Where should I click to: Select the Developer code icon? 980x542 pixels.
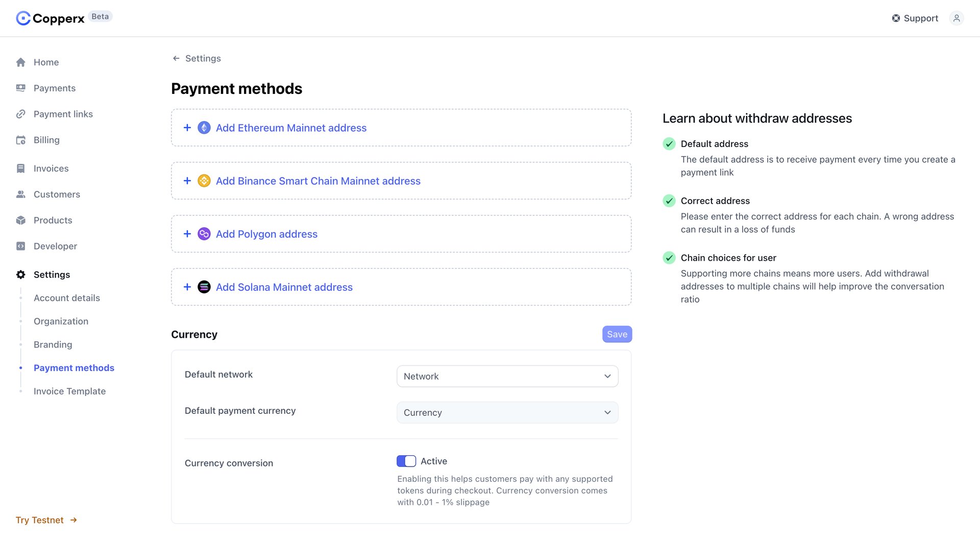click(21, 246)
